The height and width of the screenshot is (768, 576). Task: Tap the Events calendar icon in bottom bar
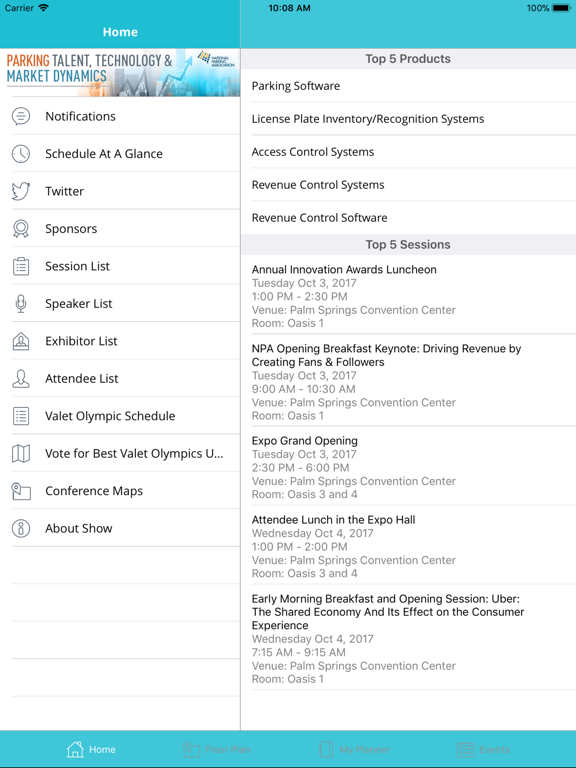(x=465, y=749)
